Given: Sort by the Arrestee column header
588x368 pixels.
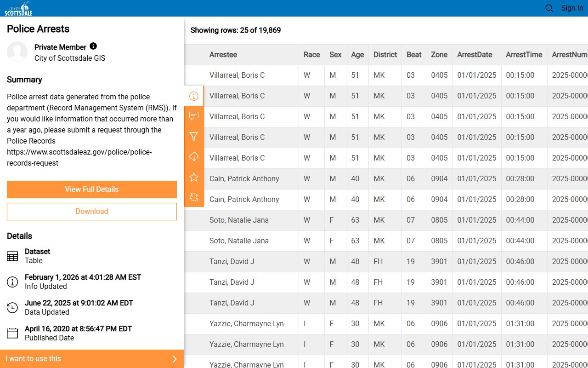Looking at the screenshot, I should tap(223, 55).
